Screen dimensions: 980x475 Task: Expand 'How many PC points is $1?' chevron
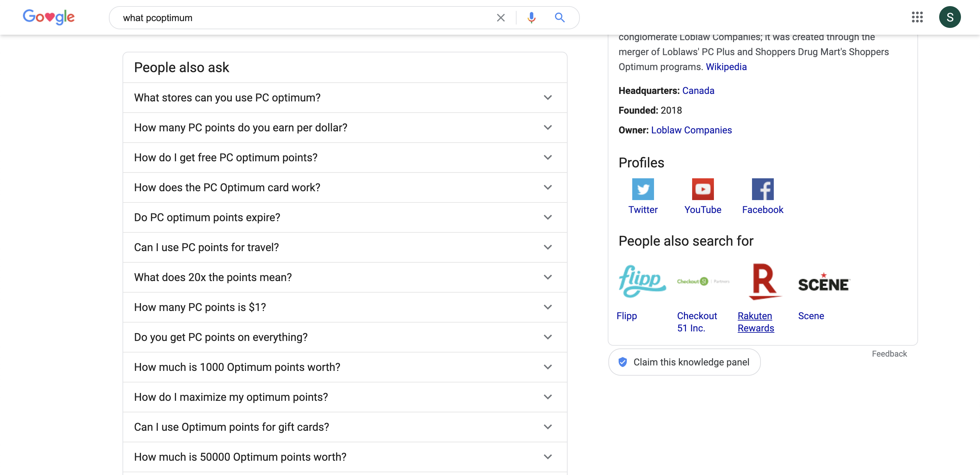(x=548, y=307)
